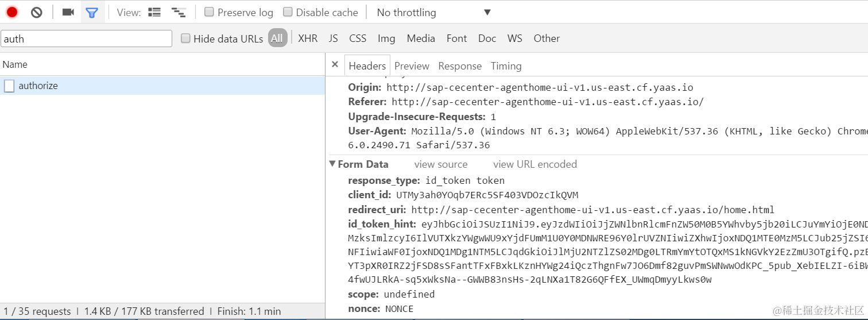This screenshot has width=868, height=320.
Task: Toggle capture screenshots camera icon
Action: (x=68, y=12)
